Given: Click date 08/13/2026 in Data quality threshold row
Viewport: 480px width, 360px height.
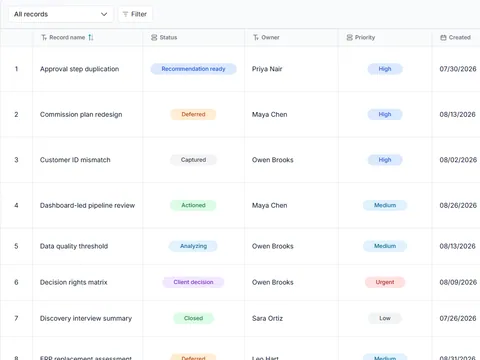Looking at the screenshot, I should click(x=457, y=246).
